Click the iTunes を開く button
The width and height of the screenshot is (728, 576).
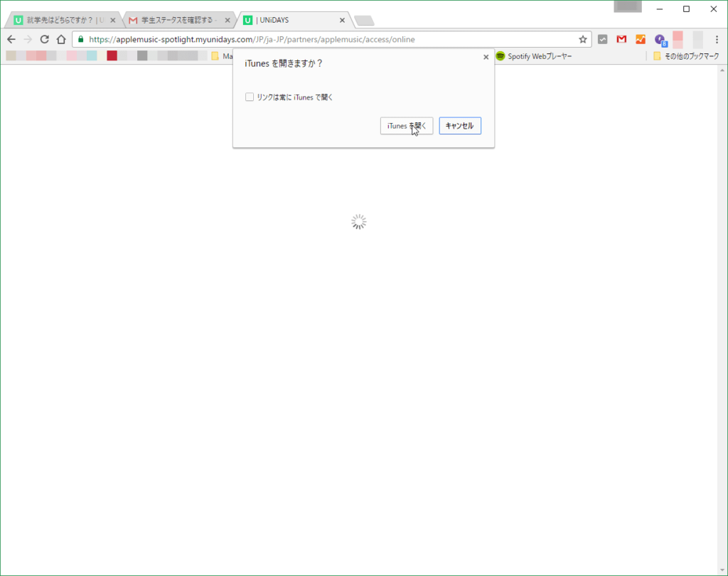click(x=407, y=126)
